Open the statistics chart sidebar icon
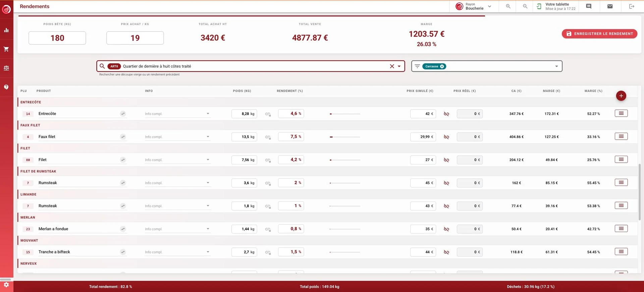Image resolution: width=644 pixels, height=292 pixels. [6, 30]
